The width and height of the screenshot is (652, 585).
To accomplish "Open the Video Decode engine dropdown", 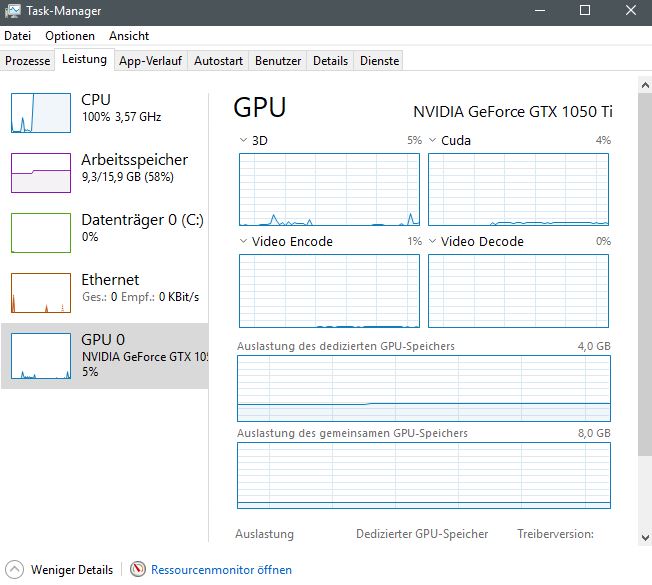I will click(433, 242).
